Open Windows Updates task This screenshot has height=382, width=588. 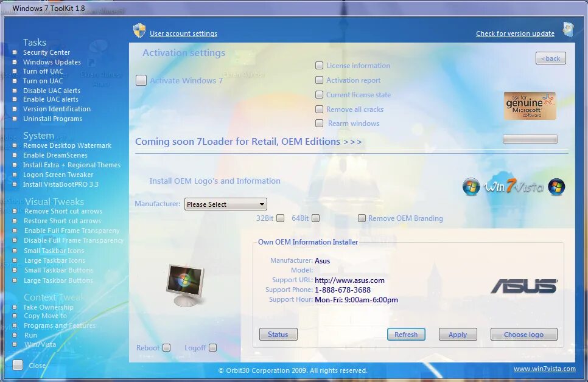click(x=52, y=62)
